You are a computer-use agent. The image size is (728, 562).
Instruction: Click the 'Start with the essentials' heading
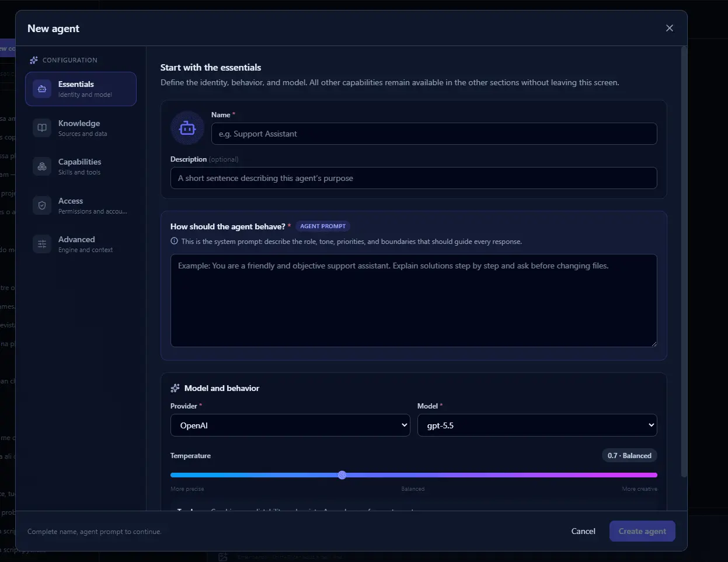(x=211, y=67)
